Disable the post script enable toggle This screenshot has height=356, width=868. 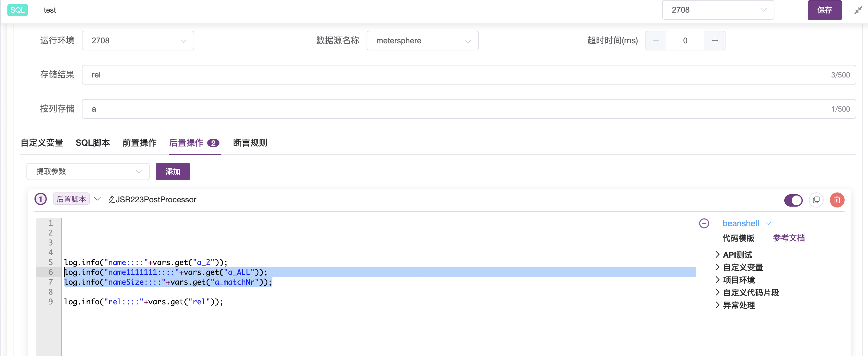click(794, 200)
